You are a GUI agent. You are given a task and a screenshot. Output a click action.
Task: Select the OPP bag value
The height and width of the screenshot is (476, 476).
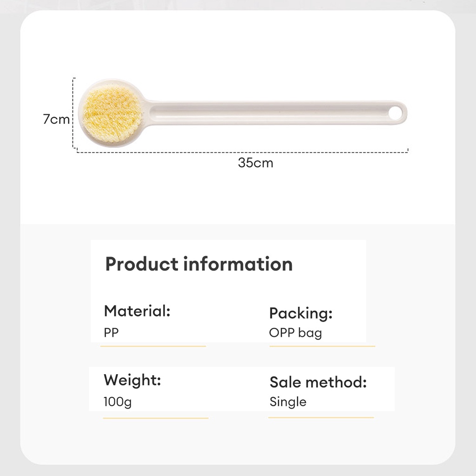coord(295,333)
